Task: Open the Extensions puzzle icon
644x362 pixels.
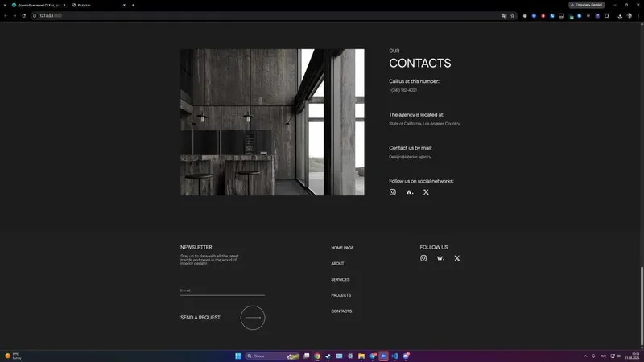Action: click(x=607, y=15)
